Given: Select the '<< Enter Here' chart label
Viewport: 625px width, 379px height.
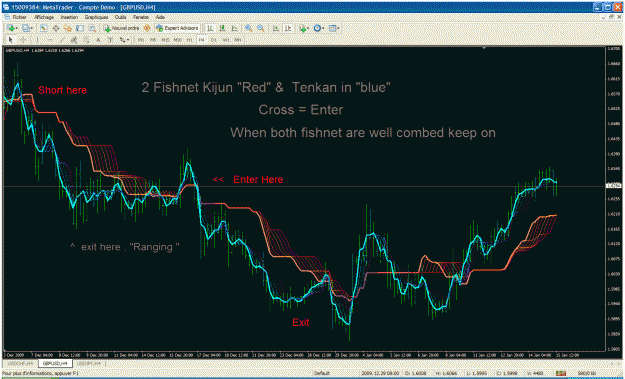Looking at the screenshot, I should pyautogui.click(x=248, y=179).
